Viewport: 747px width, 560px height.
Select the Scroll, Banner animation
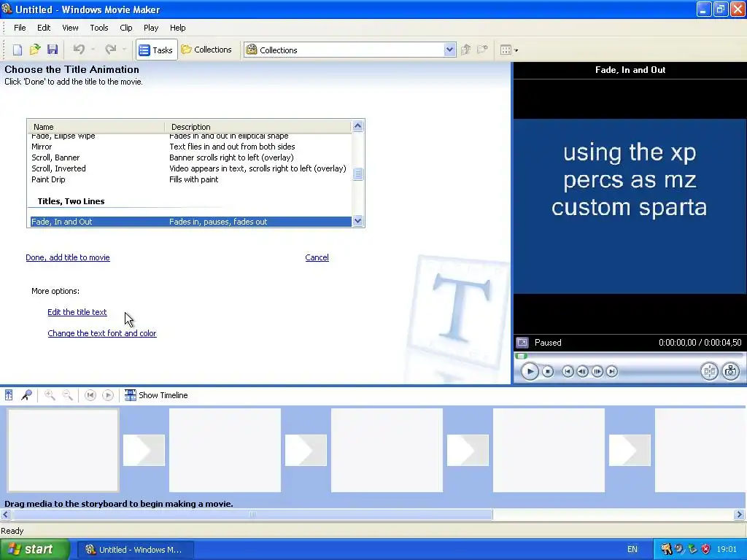coord(190,157)
